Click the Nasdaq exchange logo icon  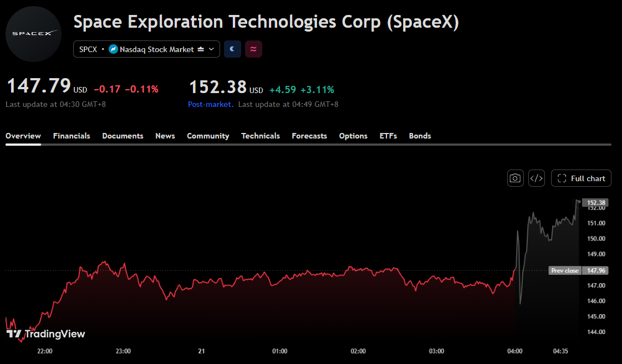[x=113, y=49]
